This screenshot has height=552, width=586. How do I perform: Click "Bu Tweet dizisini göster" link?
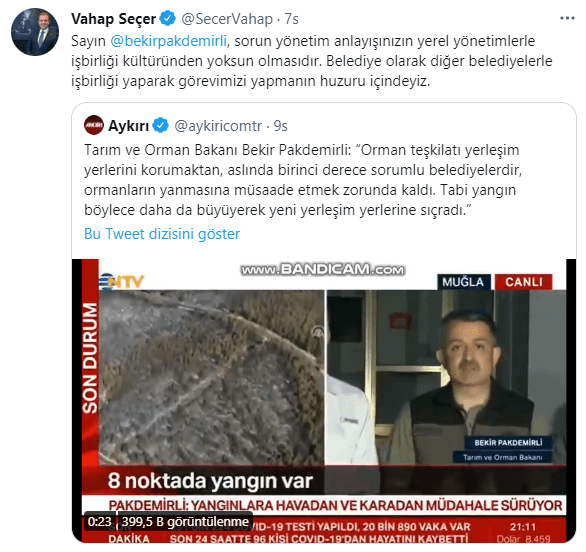tap(162, 234)
